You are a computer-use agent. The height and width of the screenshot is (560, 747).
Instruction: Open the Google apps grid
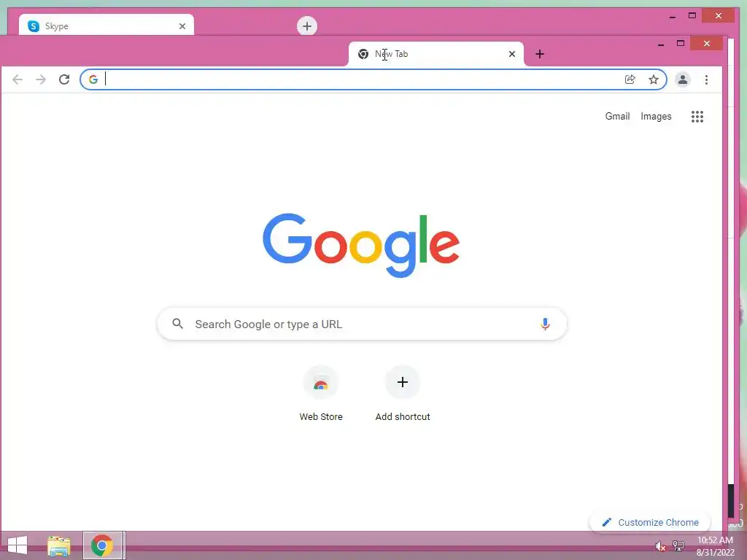(x=697, y=117)
